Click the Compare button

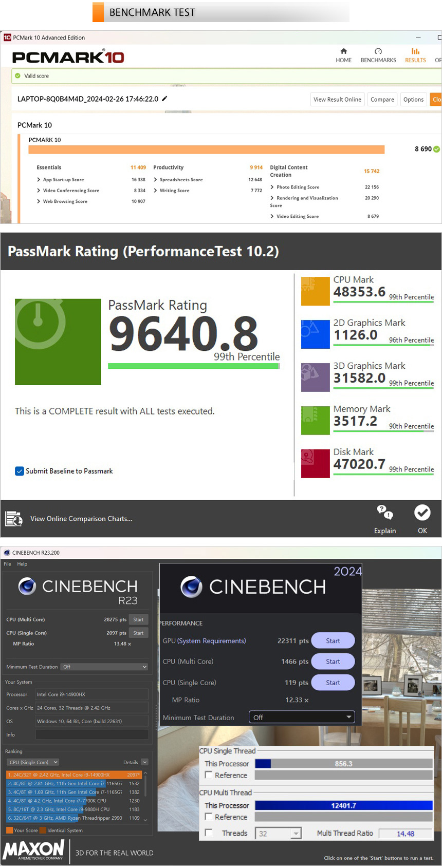(x=382, y=100)
